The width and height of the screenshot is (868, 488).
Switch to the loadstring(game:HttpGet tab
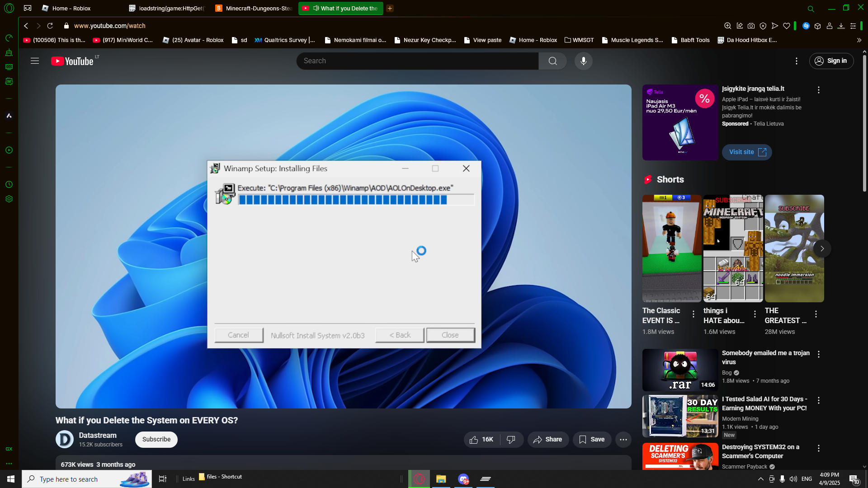167,8
